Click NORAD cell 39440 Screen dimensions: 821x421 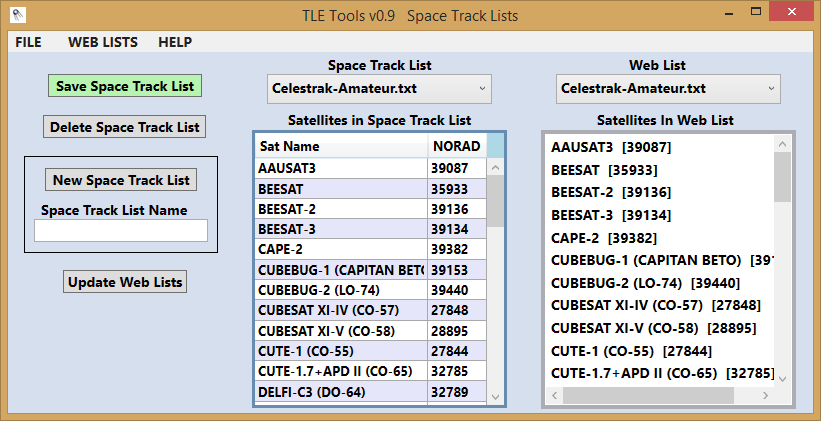[x=457, y=290]
